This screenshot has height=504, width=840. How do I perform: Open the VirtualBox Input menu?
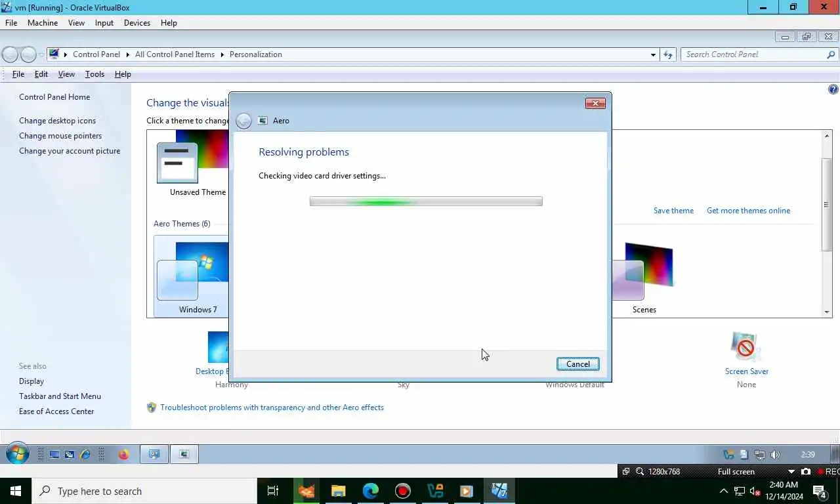104,22
